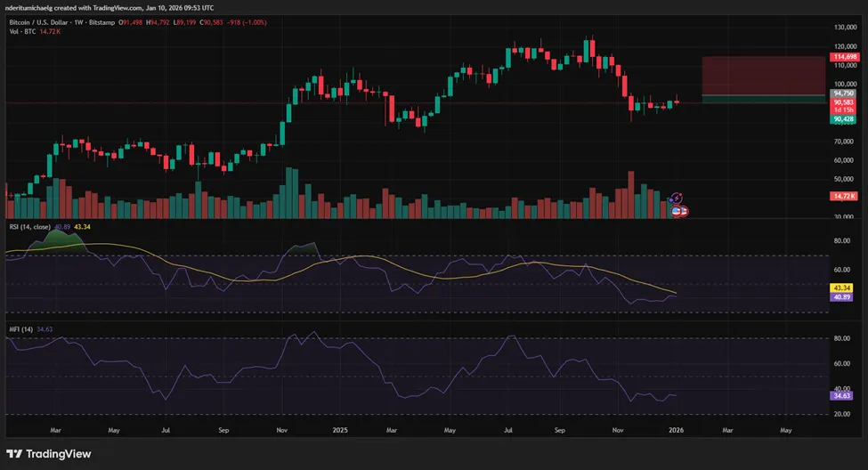Click the 60.00 tick on the RSI scale
This screenshot has width=868, height=470.
pyautogui.click(x=842, y=270)
